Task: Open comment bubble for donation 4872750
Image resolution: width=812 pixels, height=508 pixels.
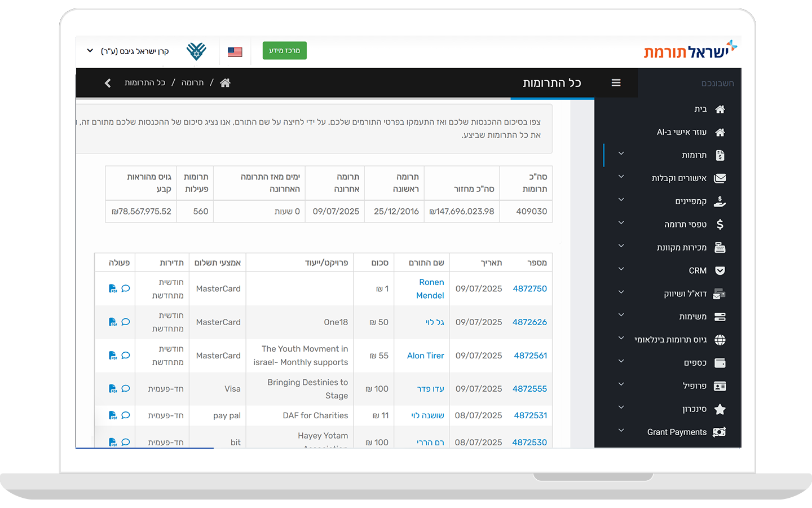Action: pyautogui.click(x=126, y=288)
